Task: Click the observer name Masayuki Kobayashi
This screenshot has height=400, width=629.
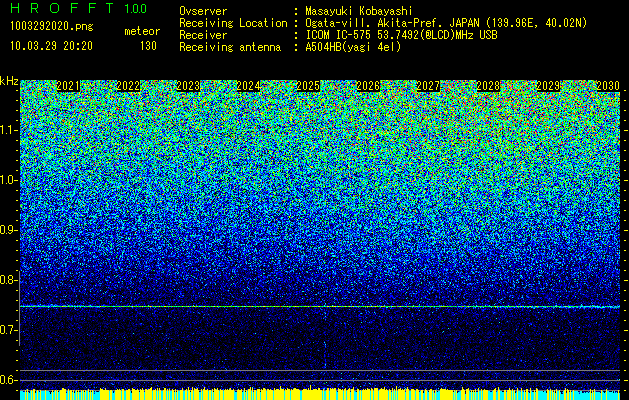Action: pos(359,11)
